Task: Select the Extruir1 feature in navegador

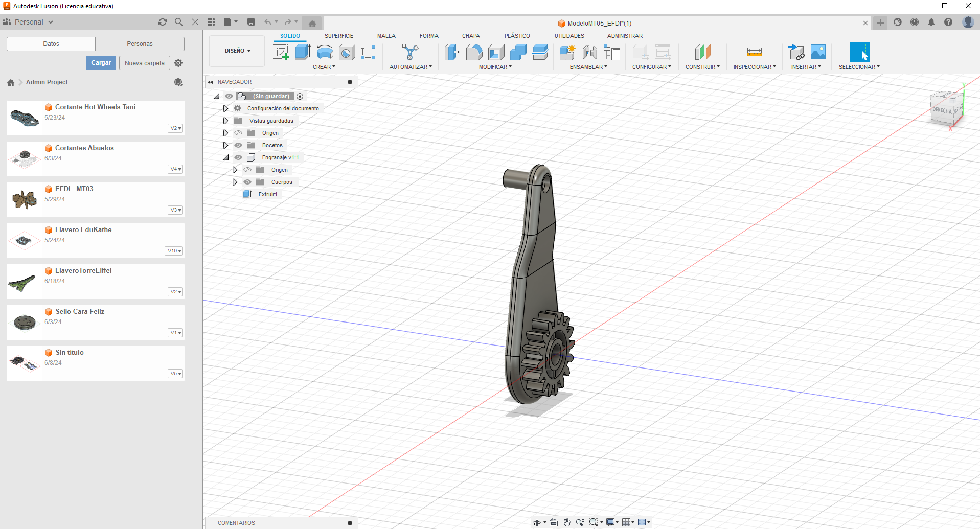Action: (x=268, y=194)
